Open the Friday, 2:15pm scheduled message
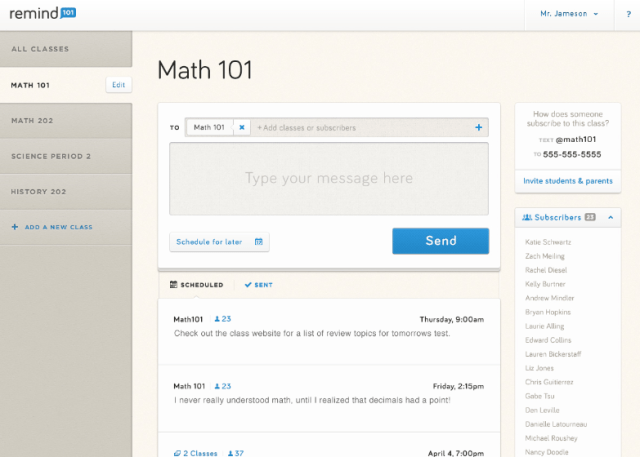 click(329, 399)
